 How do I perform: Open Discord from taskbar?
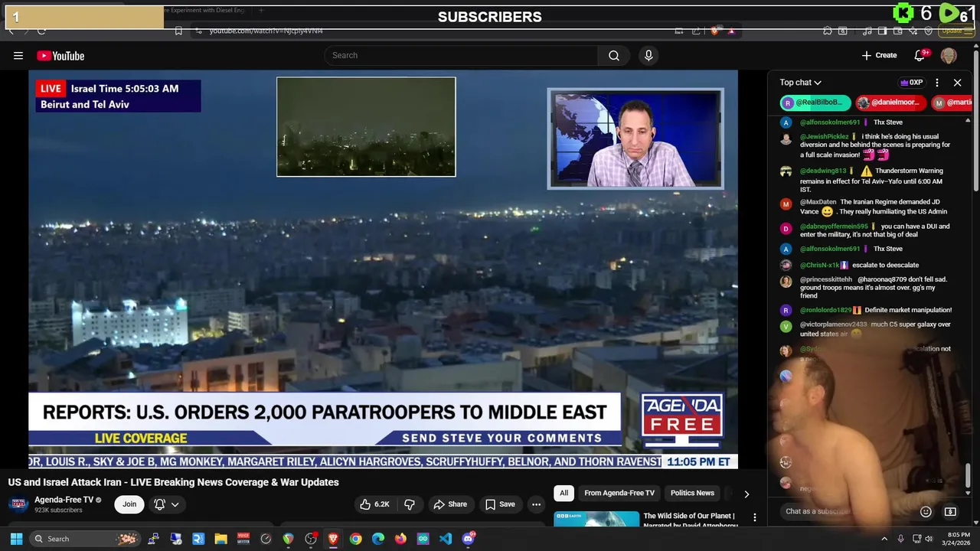[x=469, y=539]
